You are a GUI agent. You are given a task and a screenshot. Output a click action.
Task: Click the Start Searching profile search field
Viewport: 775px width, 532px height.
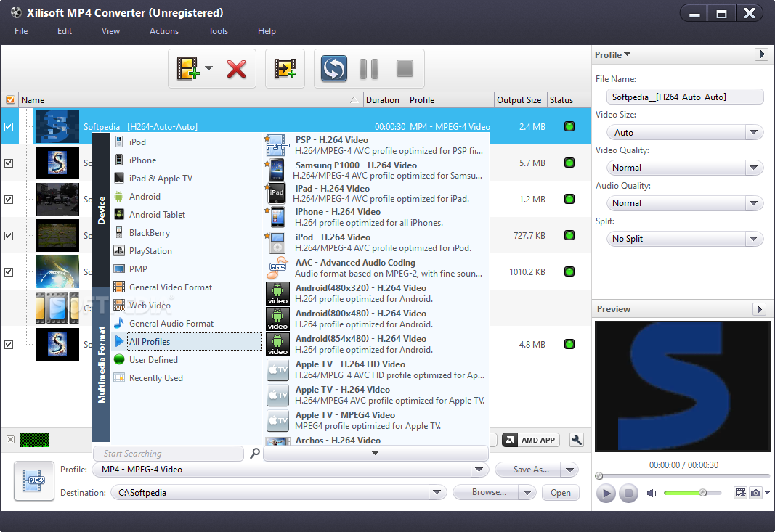click(x=168, y=454)
